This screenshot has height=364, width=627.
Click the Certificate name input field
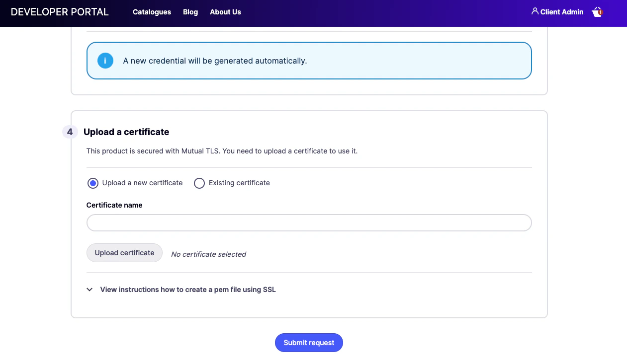[x=309, y=222]
